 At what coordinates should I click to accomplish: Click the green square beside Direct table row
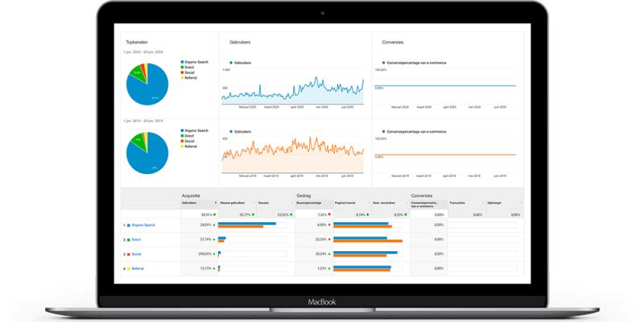(129, 239)
